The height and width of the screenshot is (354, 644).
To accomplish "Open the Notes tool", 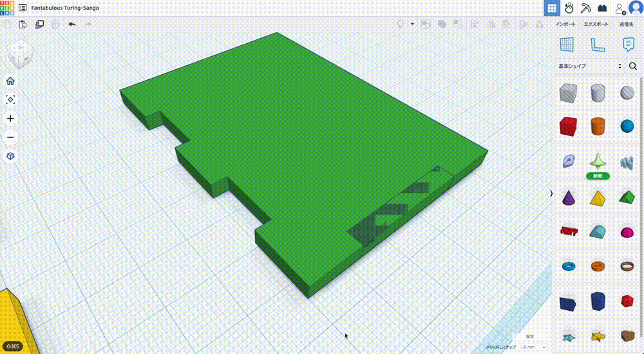I will coord(628,44).
